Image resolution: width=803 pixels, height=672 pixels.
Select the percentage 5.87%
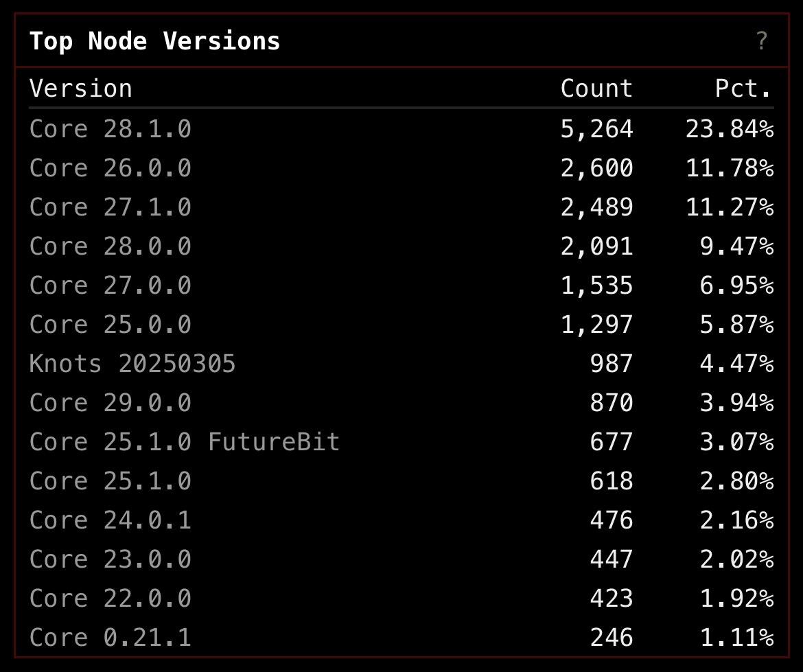pyautogui.click(x=737, y=324)
